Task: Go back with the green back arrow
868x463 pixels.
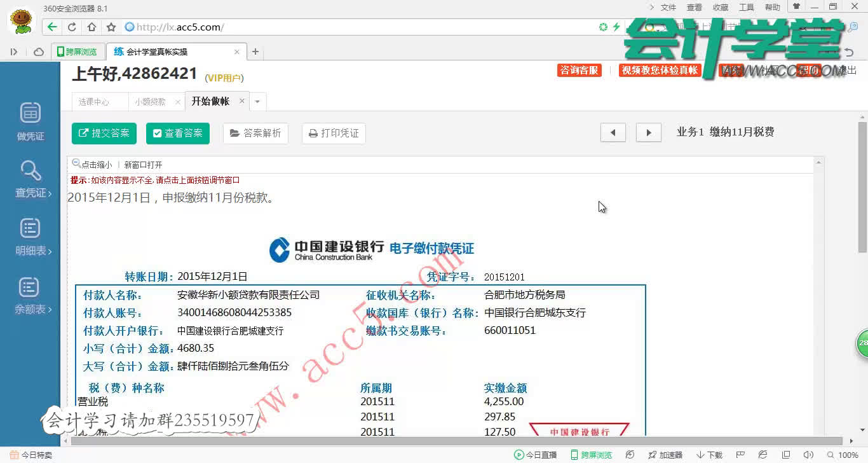Action: 52,27
